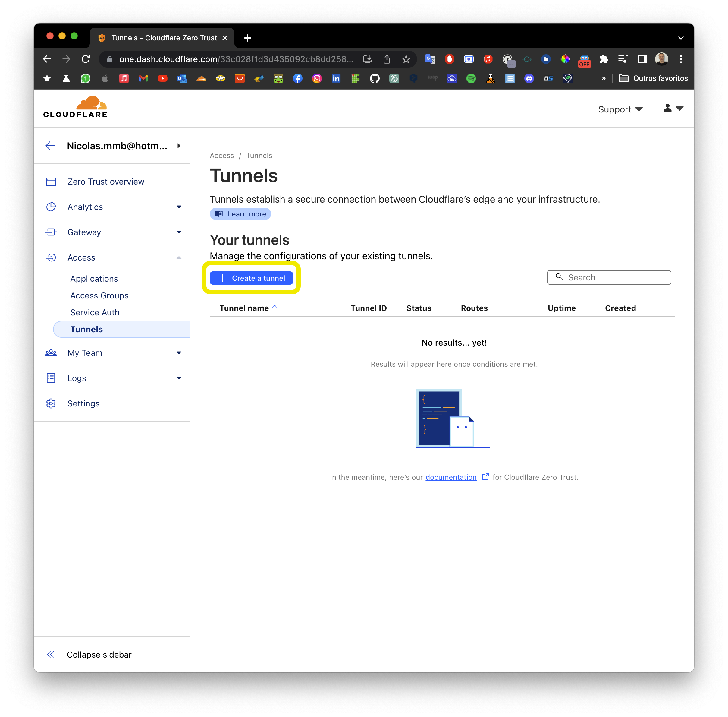Screen dimensions: 728x717
Task: Open the user profile dropdown
Action: (x=673, y=109)
